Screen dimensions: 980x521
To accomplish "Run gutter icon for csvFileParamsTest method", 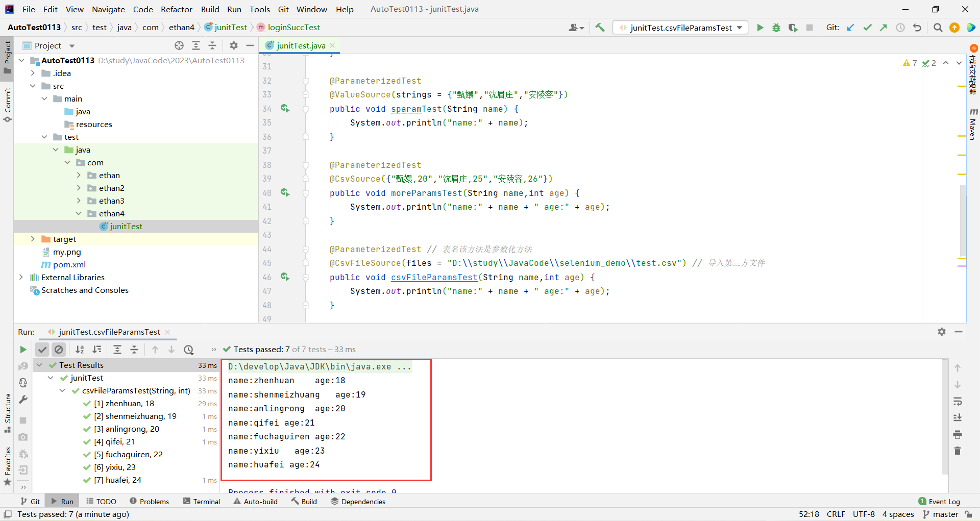I will tap(285, 277).
